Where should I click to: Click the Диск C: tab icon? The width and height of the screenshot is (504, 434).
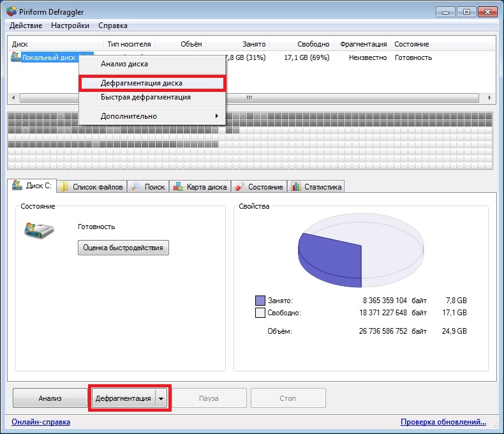click(x=17, y=186)
